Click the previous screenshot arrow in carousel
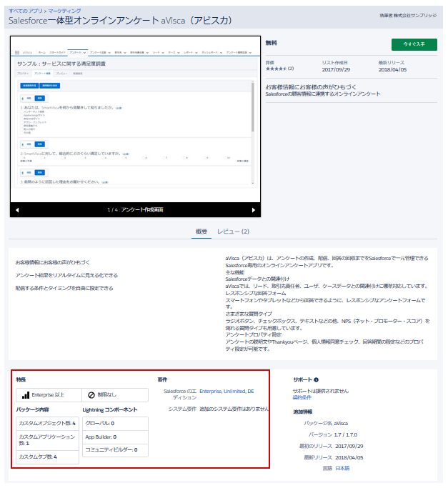Image resolution: width=448 pixels, height=488 pixels. pyautogui.click(x=17, y=209)
